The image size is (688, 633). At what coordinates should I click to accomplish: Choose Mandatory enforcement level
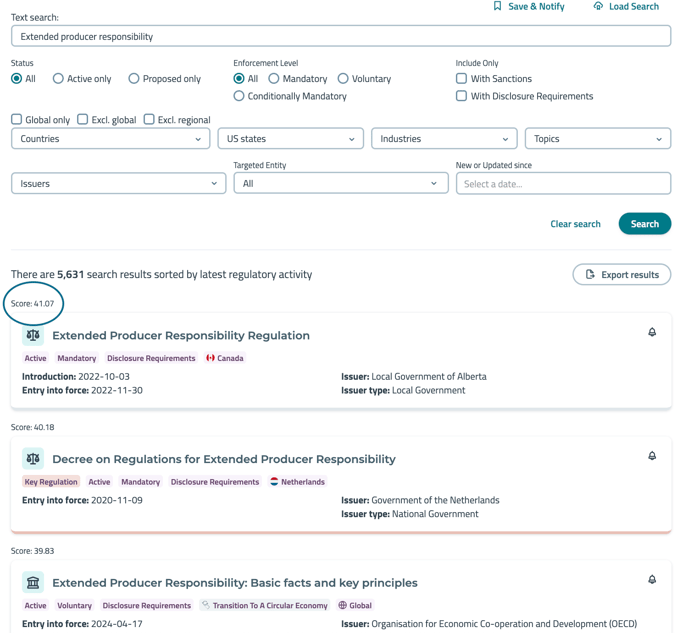[x=274, y=79]
